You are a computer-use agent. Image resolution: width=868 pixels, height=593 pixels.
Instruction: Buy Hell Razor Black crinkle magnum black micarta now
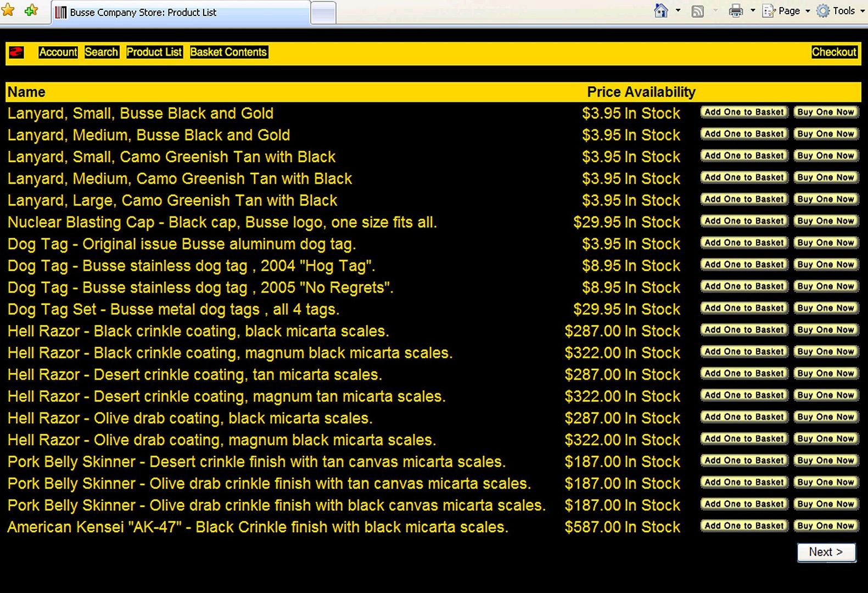click(826, 352)
